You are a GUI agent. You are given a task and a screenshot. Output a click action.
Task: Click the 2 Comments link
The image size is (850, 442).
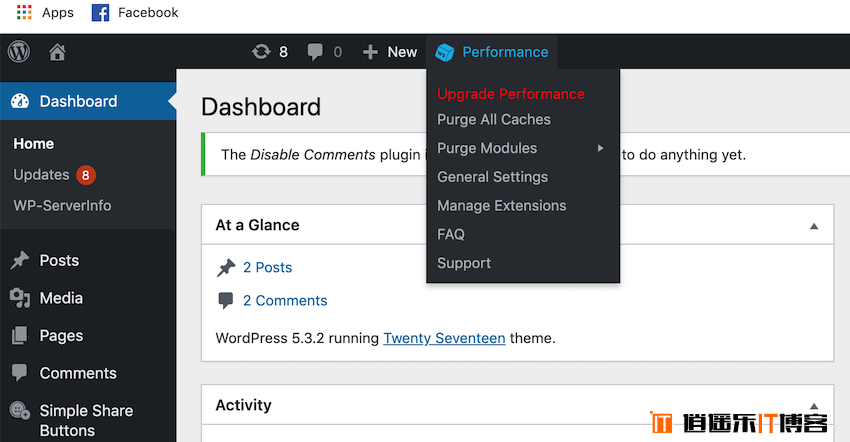coord(285,300)
